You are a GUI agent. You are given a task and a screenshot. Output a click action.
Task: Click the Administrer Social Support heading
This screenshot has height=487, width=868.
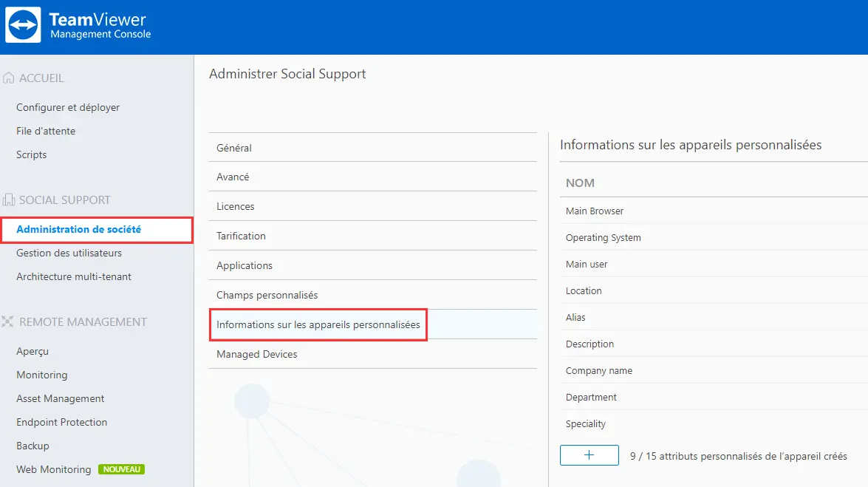(x=287, y=74)
